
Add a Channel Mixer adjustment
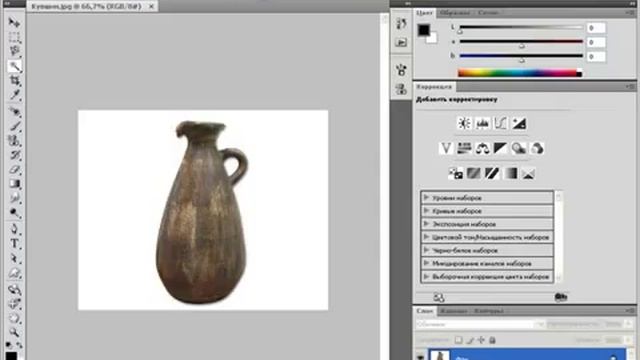click(x=537, y=148)
